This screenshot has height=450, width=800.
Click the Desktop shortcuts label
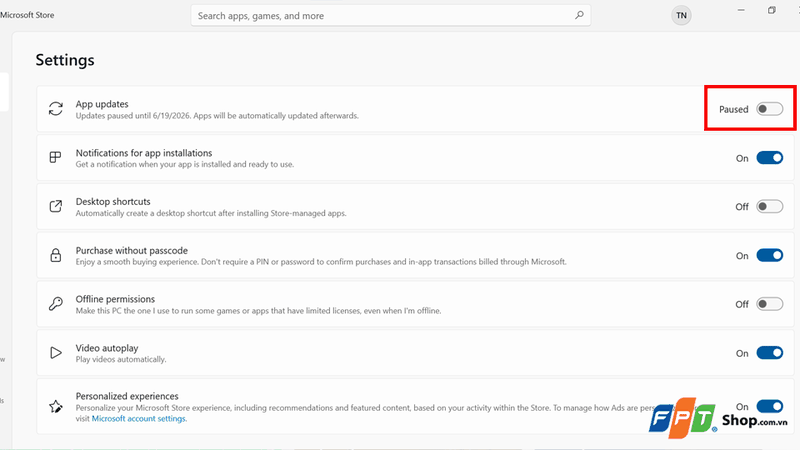(113, 202)
